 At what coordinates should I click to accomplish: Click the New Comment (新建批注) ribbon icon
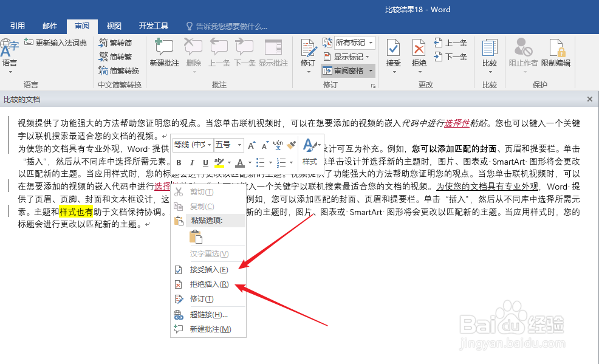pos(164,53)
